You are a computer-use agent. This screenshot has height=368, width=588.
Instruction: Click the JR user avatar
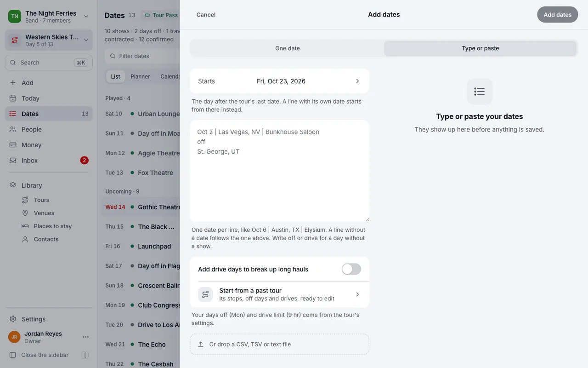pos(14,337)
